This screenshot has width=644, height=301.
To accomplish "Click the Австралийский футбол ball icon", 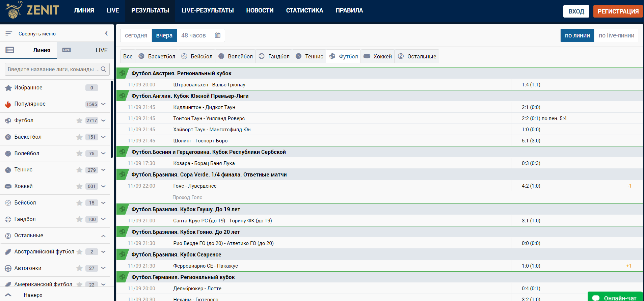I will (8, 252).
